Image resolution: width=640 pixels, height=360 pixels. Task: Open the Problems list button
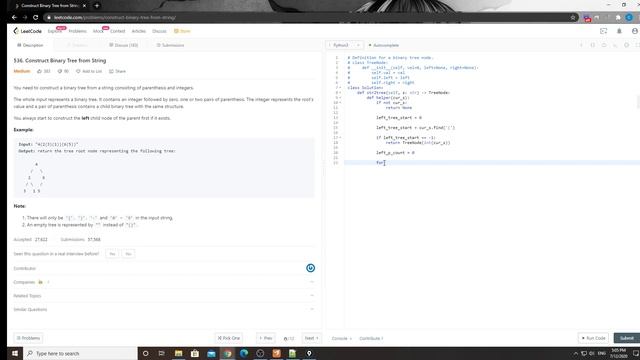pos(28,338)
